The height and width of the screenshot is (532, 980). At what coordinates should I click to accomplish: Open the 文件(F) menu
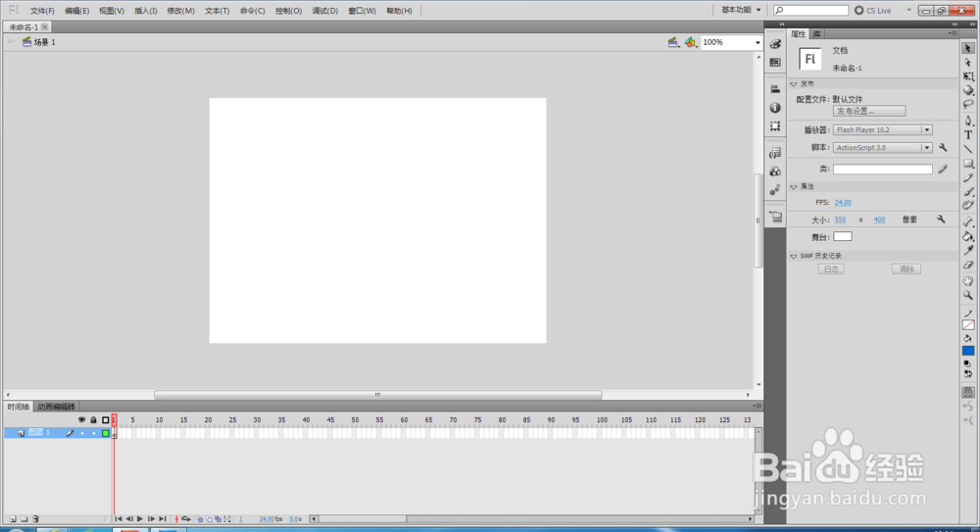click(42, 11)
